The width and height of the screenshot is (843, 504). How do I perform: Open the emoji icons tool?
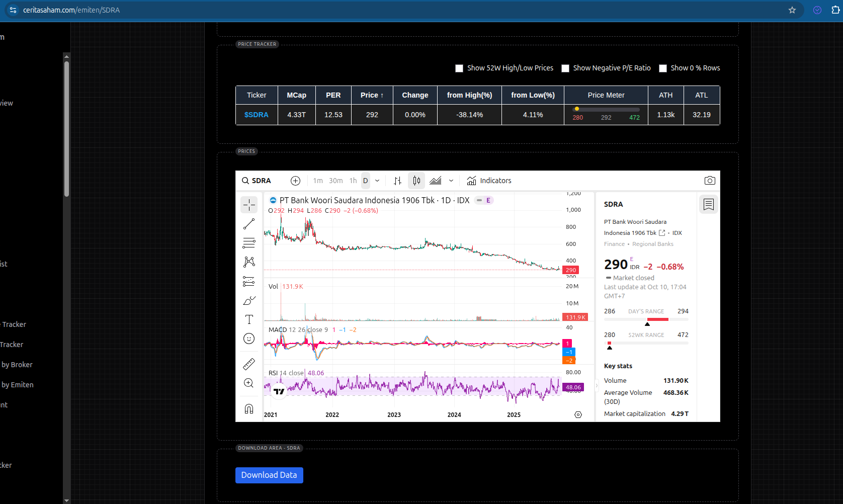249,339
